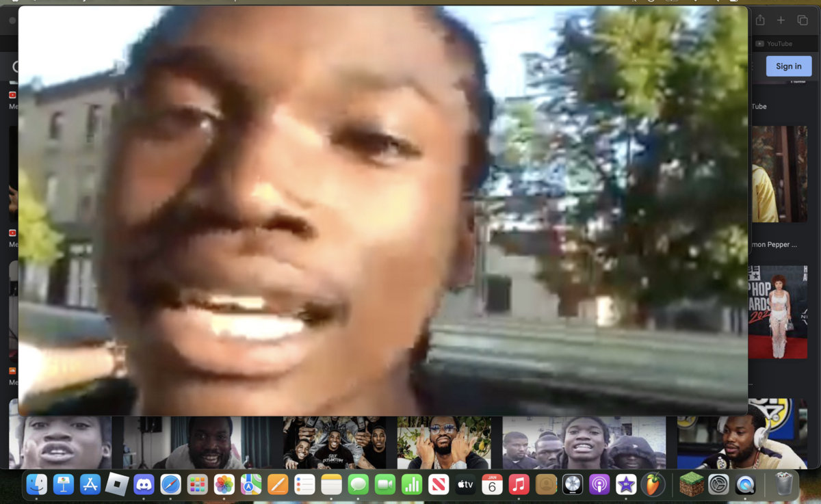
Task: Open Finder from the dock
Action: click(37, 484)
